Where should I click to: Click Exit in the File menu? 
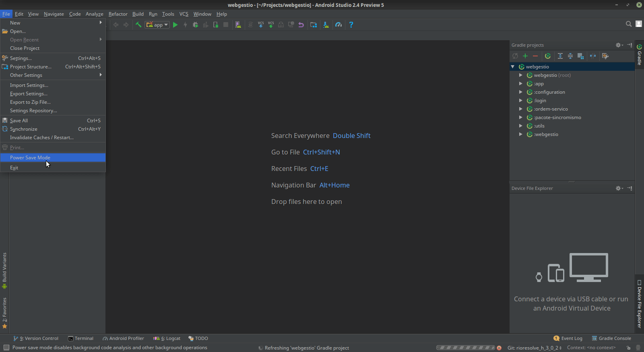53,168
